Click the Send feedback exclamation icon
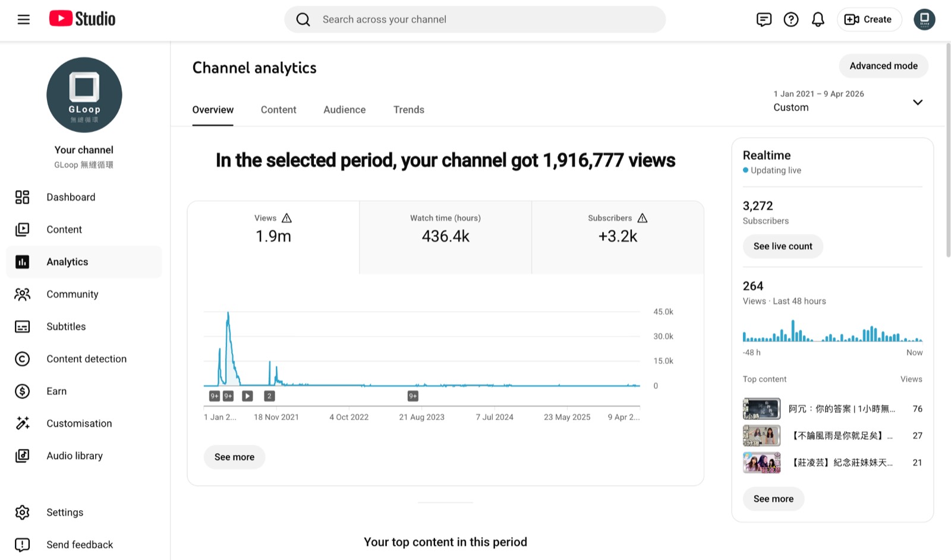This screenshot has height=560, width=951. click(x=23, y=545)
